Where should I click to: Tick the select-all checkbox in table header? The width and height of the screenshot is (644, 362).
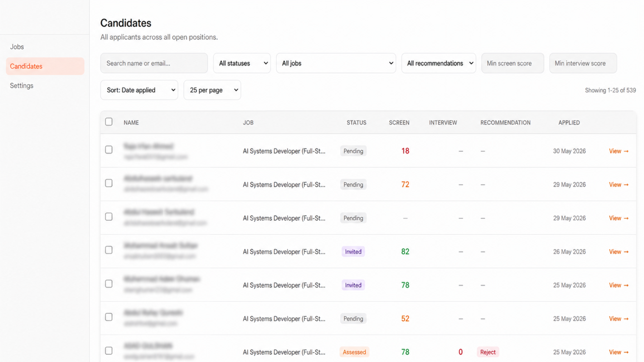(109, 122)
